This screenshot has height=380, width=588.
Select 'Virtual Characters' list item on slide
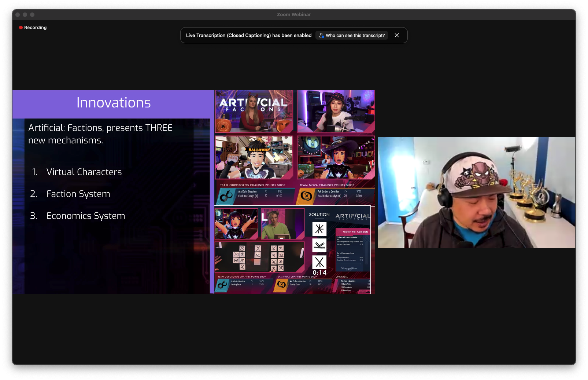[x=84, y=172]
